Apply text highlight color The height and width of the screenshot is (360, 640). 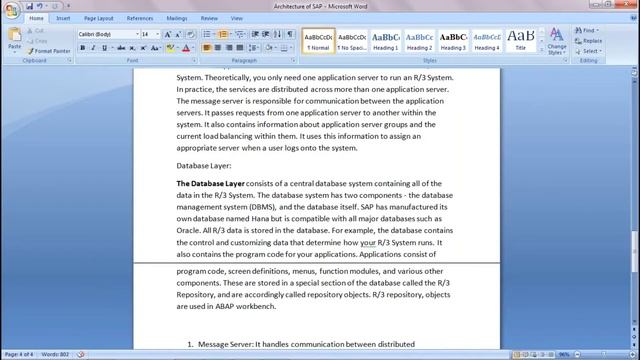pyautogui.click(x=170, y=48)
